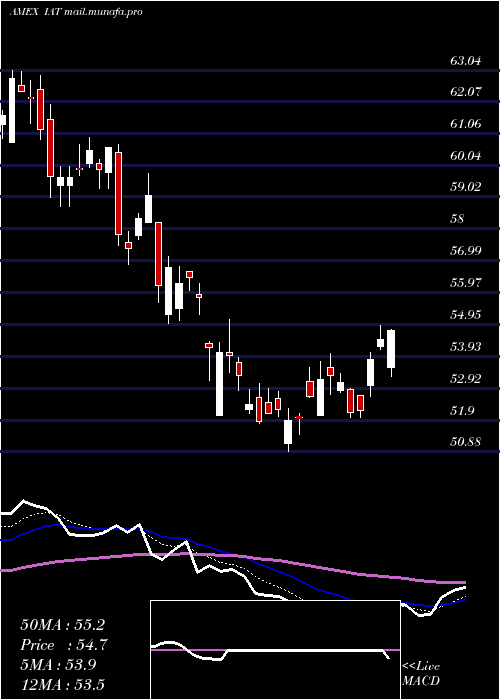Click the last white candlestick on the right
Image resolution: width=500 pixels, height=700 pixels.
[391, 352]
